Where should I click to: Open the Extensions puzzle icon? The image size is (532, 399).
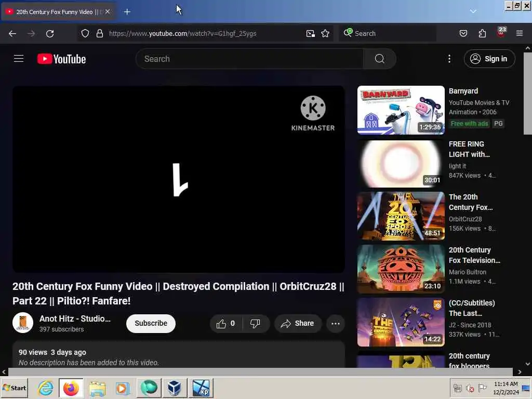[482, 33]
